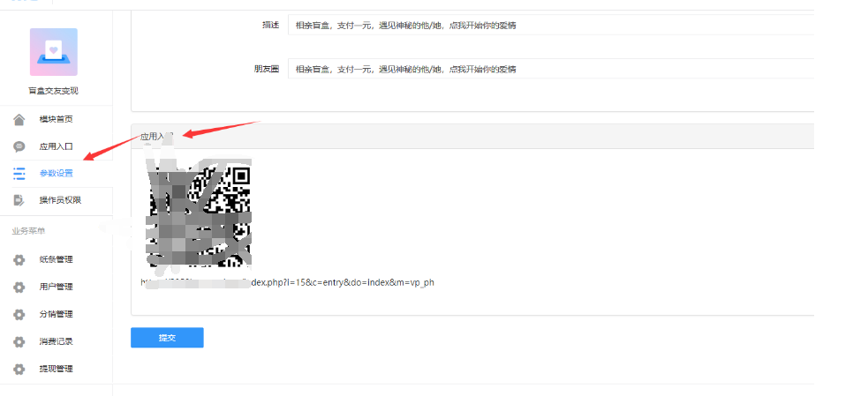Viewport: 868px width, 396px height.
Task: Click the gear icon beside 纸条管理
Action: click(x=19, y=260)
